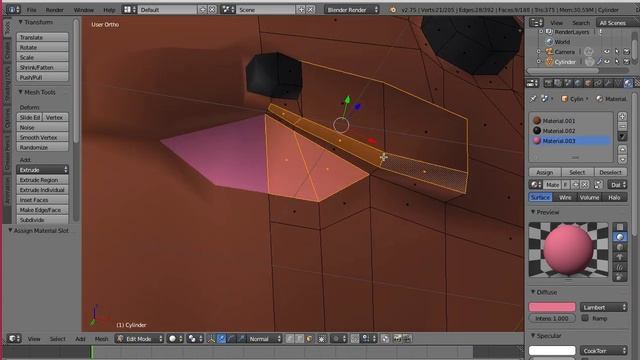The width and height of the screenshot is (640, 360).
Task: Click the pink diffuse color swatch
Action: tap(552, 307)
